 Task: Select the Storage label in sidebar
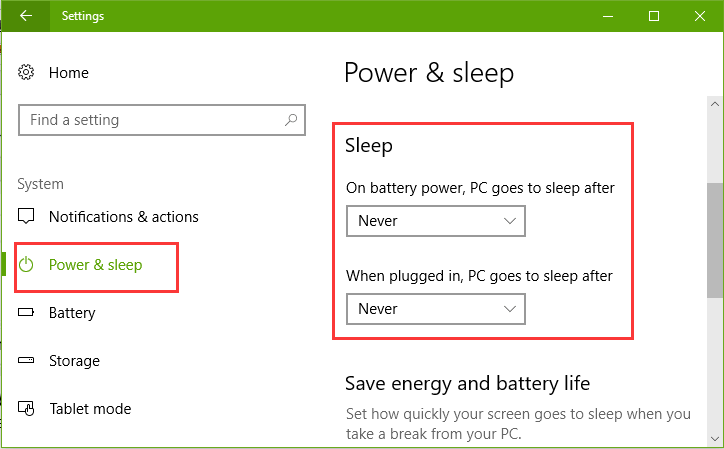point(74,361)
